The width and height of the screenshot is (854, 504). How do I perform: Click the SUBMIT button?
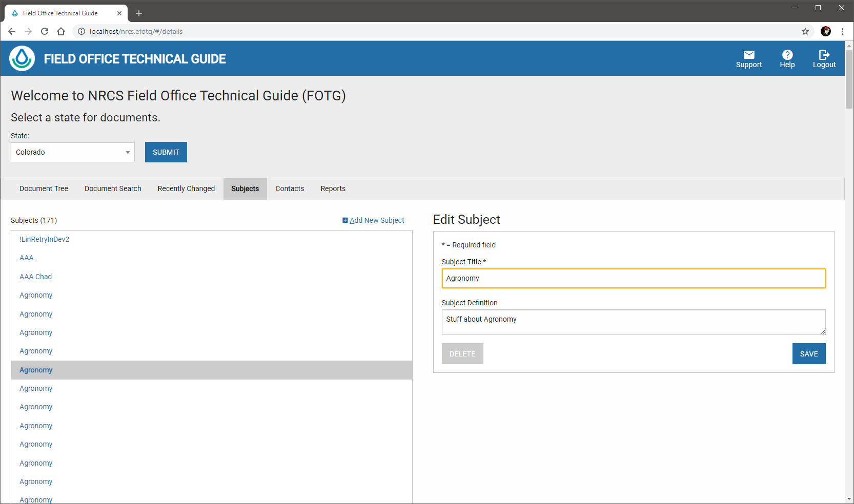pyautogui.click(x=166, y=152)
